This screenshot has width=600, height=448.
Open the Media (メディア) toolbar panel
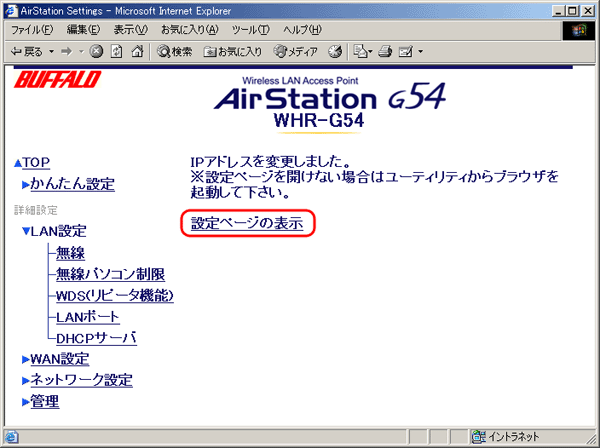[x=296, y=51]
